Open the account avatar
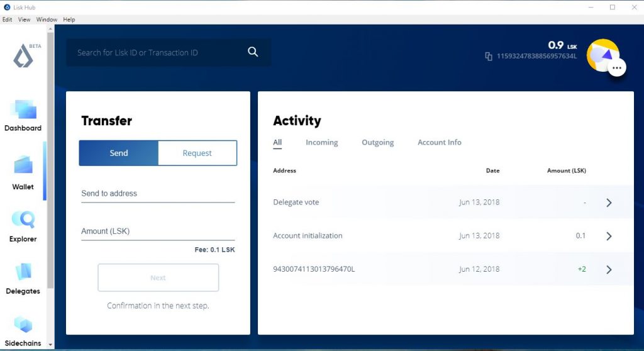Viewport: 644px width, 351px height. pyautogui.click(x=602, y=55)
